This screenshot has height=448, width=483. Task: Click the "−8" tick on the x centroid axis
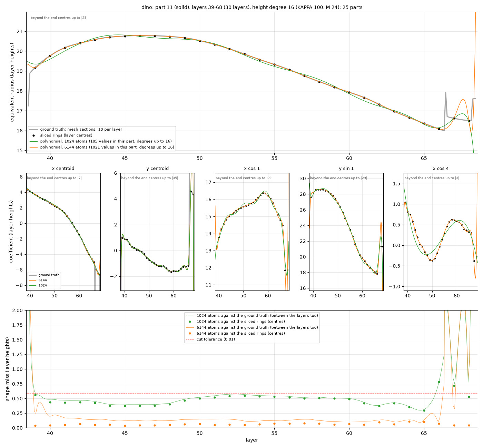pos(20,285)
